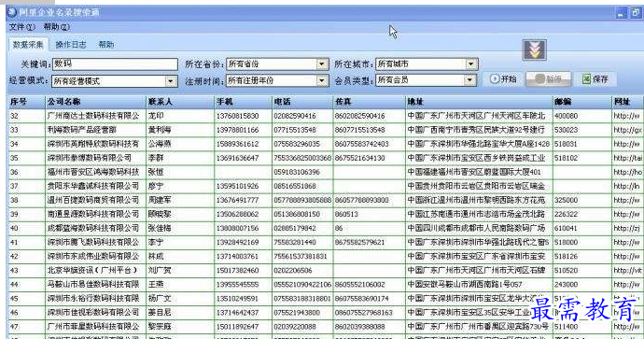Image resolution: width=644 pixels, height=339 pixels.
Task: Open the 文件 menu
Action: pyautogui.click(x=22, y=27)
